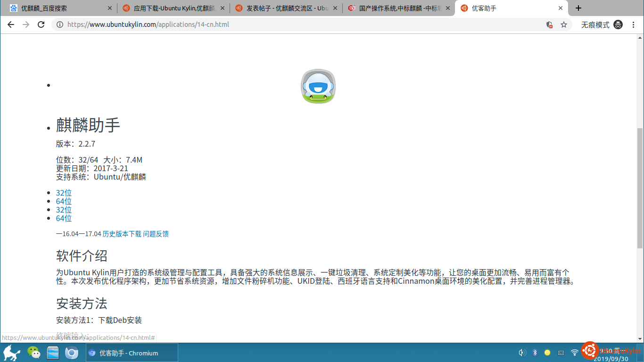The width and height of the screenshot is (644, 362).
Task: Open the site information icon in the address bar
Action: 60,25
